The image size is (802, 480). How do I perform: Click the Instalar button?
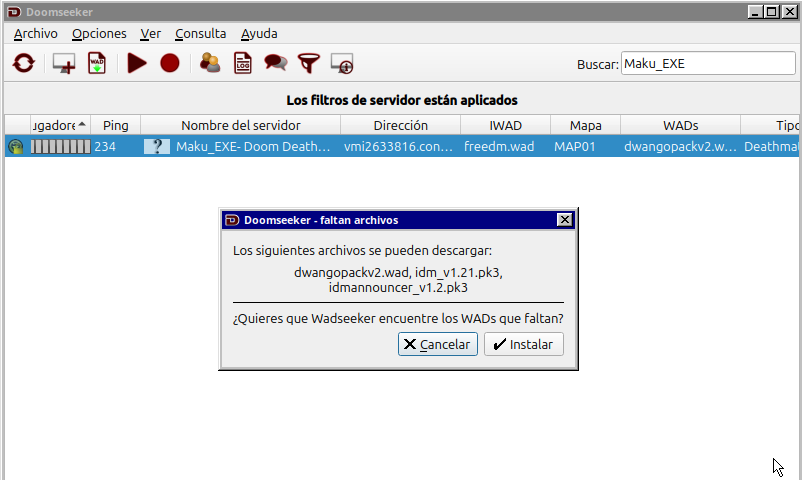524,344
